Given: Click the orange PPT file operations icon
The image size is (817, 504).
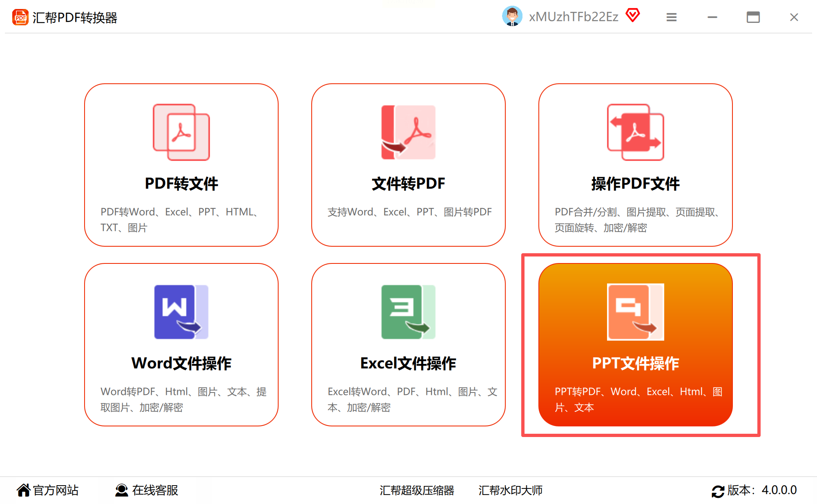Looking at the screenshot, I should click(x=635, y=312).
